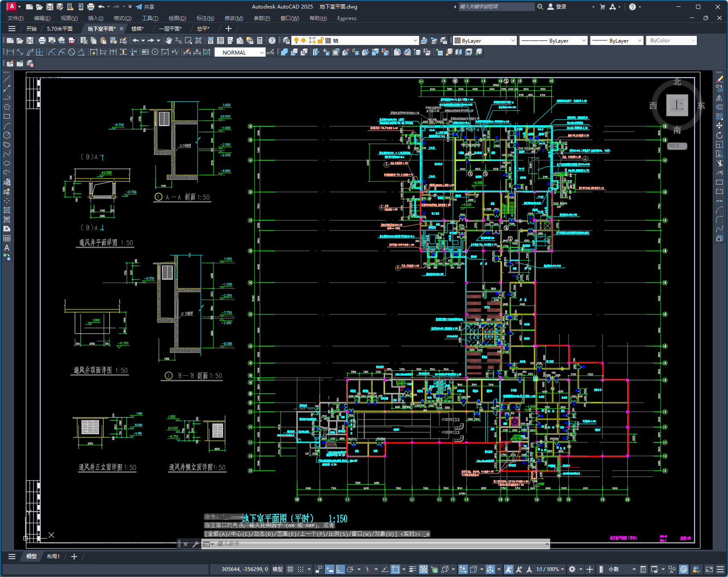The width and height of the screenshot is (728, 577).
Task: Click the new drawing tab plus button
Action: [x=229, y=29]
